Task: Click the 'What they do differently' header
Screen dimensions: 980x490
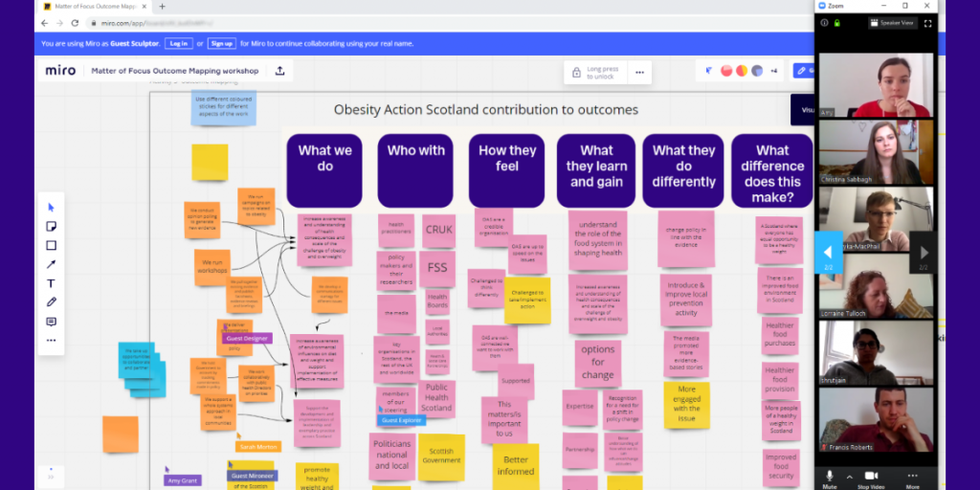Action: [683, 170]
